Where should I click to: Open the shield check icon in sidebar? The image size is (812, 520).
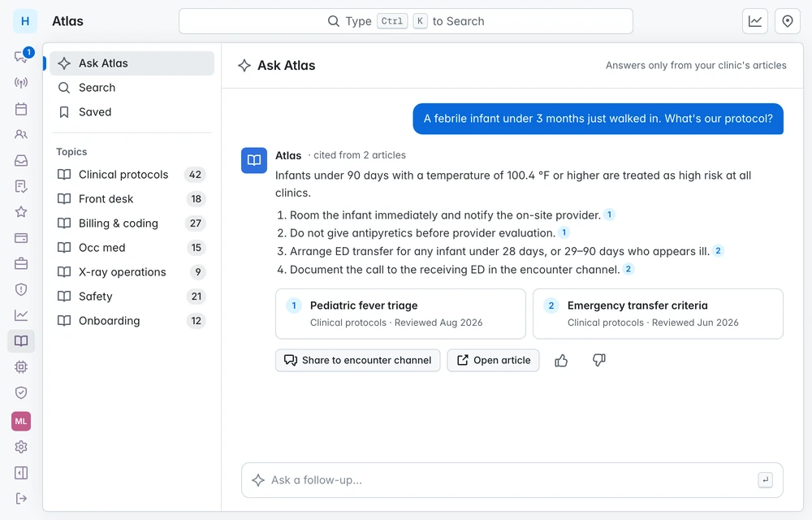tap(21, 392)
